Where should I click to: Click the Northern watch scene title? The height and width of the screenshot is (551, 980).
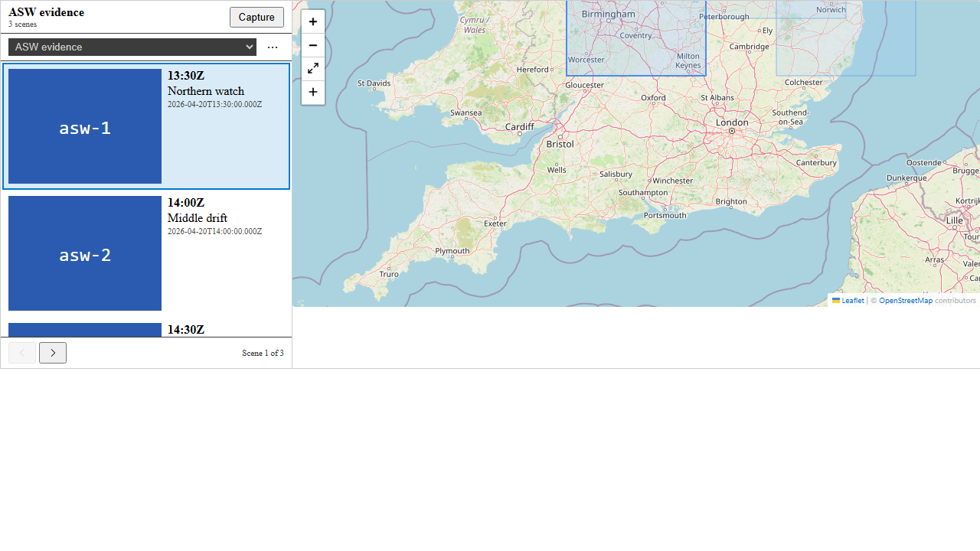tap(206, 91)
